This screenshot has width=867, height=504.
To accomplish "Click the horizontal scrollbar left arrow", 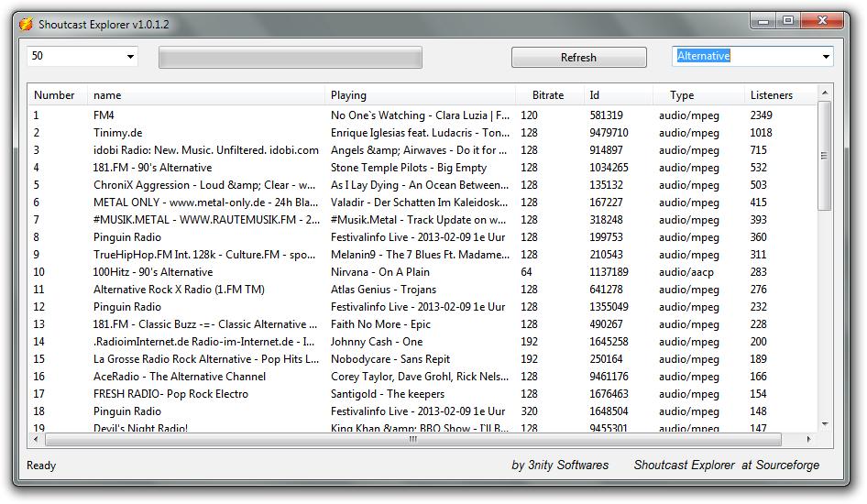I will tap(36, 439).
